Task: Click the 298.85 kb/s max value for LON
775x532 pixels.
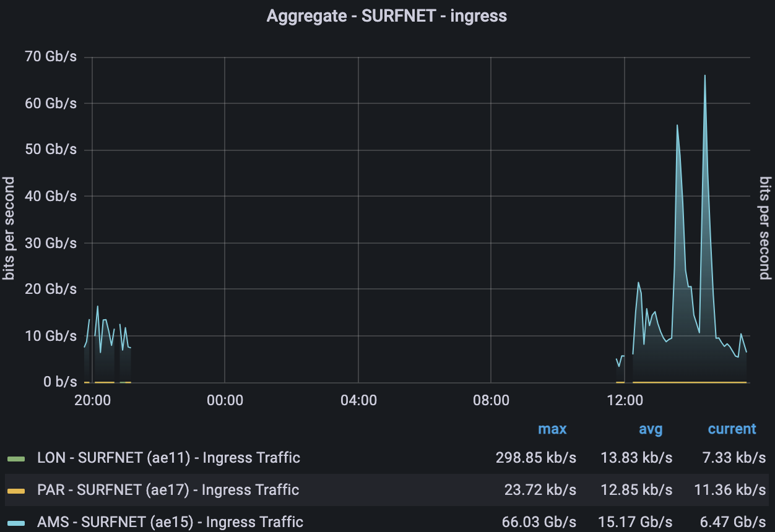Action: (536, 458)
